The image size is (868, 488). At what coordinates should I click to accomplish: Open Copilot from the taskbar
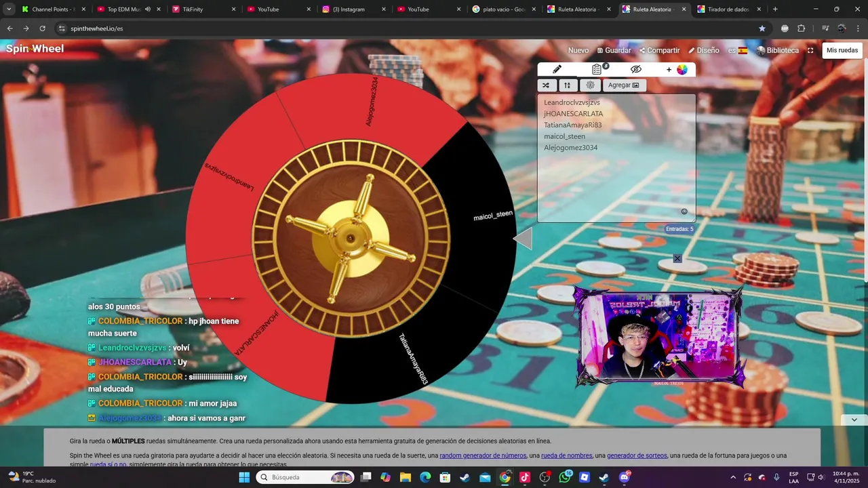pyautogui.click(x=385, y=477)
